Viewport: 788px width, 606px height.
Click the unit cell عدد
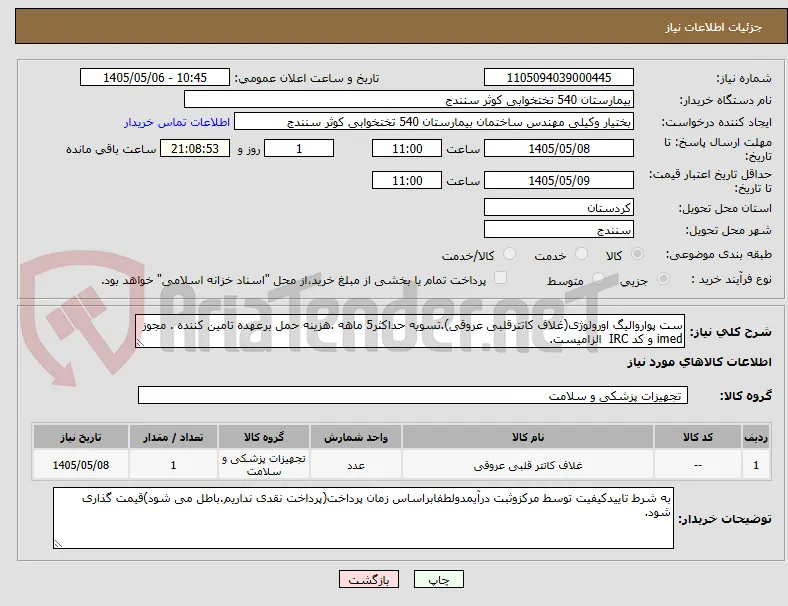click(356, 465)
